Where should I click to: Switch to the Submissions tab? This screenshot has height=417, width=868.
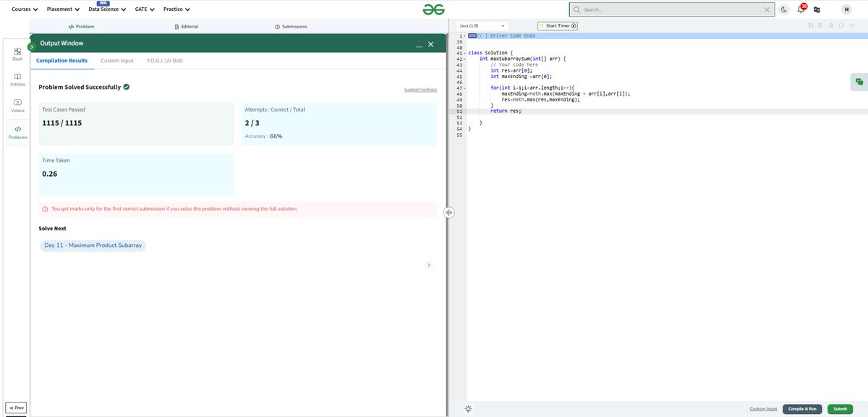292,26
